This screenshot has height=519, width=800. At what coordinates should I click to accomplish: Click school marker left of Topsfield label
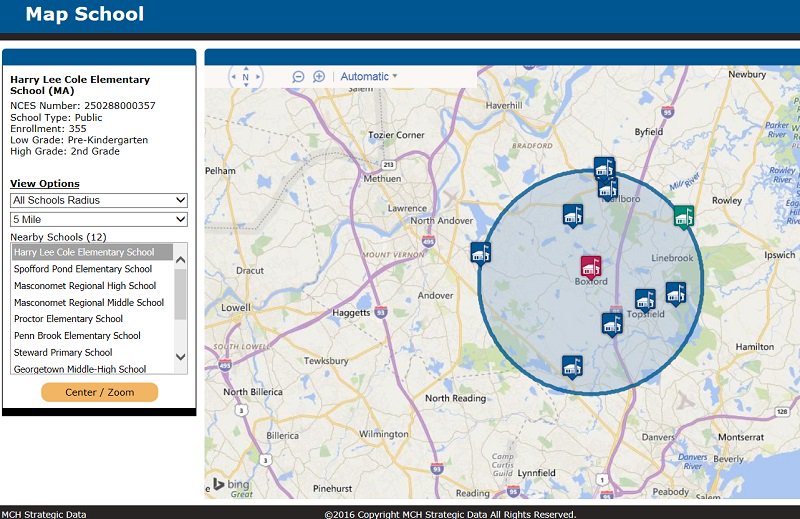[612, 325]
